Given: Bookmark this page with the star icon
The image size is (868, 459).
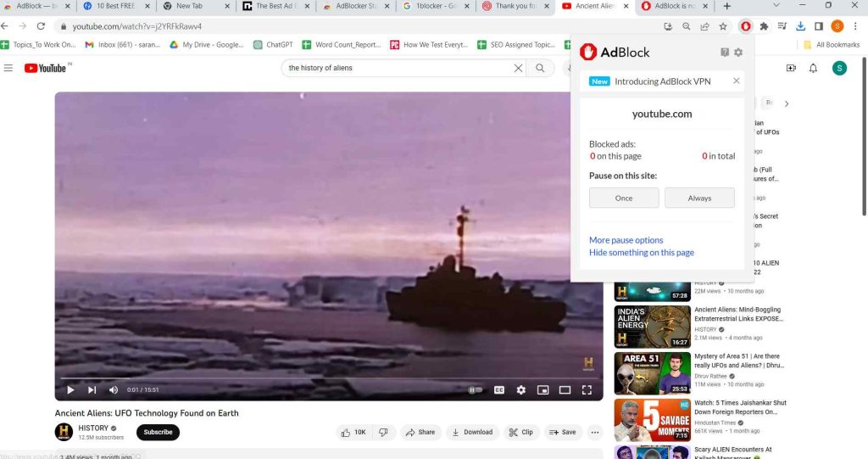Looking at the screenshot, I should tap(723, 26).
